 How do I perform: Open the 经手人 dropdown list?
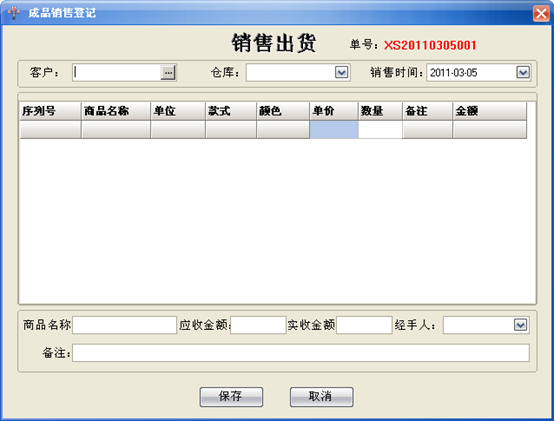520,325
